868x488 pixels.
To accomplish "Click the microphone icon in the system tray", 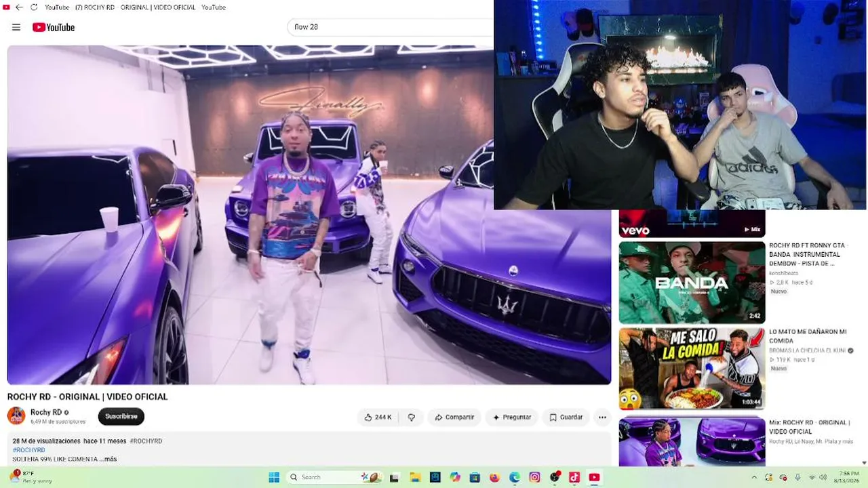I will tap(797, 477).
